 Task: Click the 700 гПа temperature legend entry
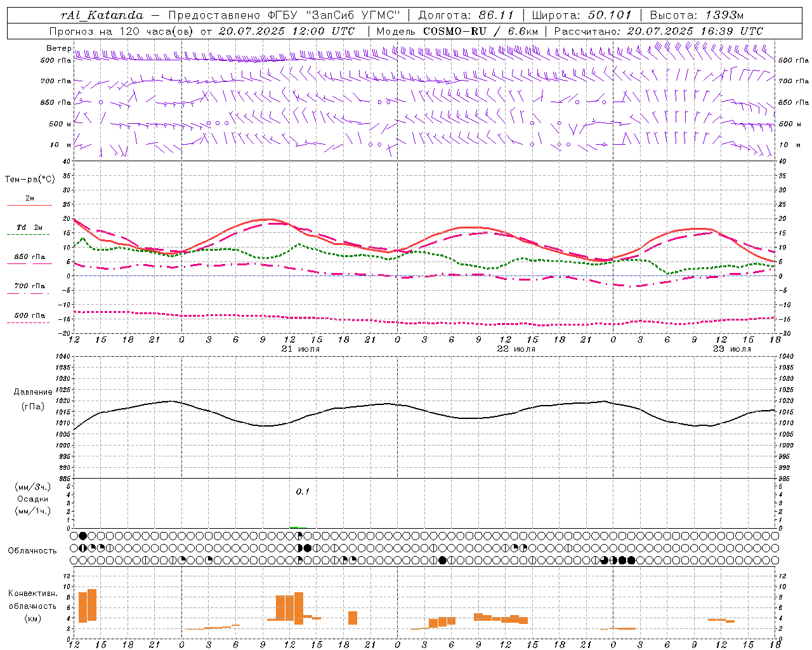point(29,286)
